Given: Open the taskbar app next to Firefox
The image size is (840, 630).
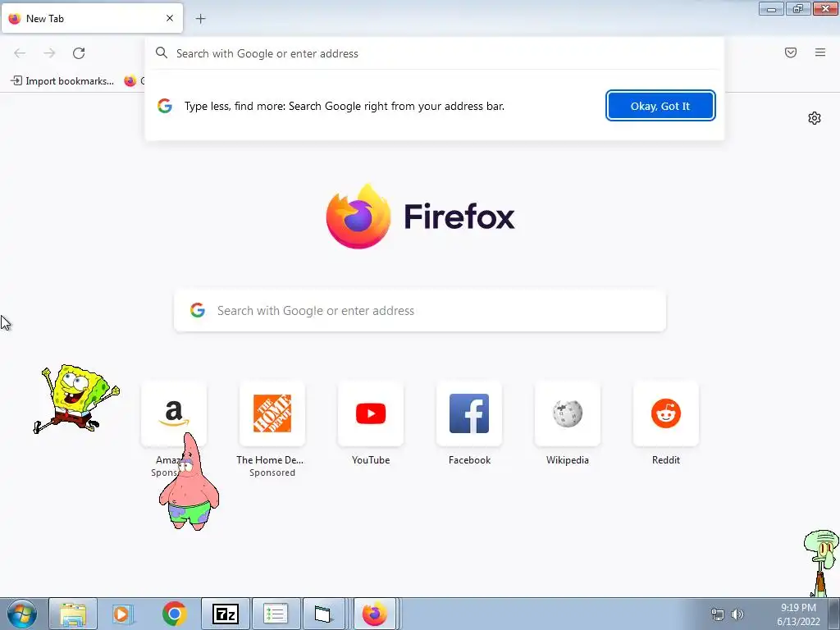Looking at the screenshot, I should tap(323, 614).
